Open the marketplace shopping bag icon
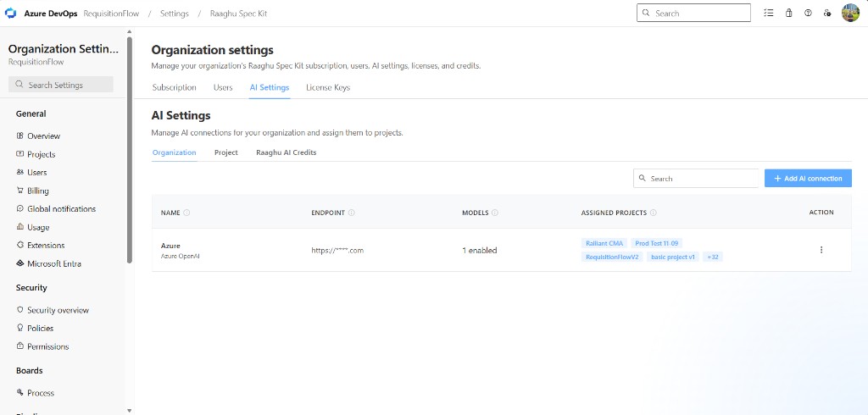The width and height of the screenshot is (868, 415). pyautogui.click(x=789, y=14)
